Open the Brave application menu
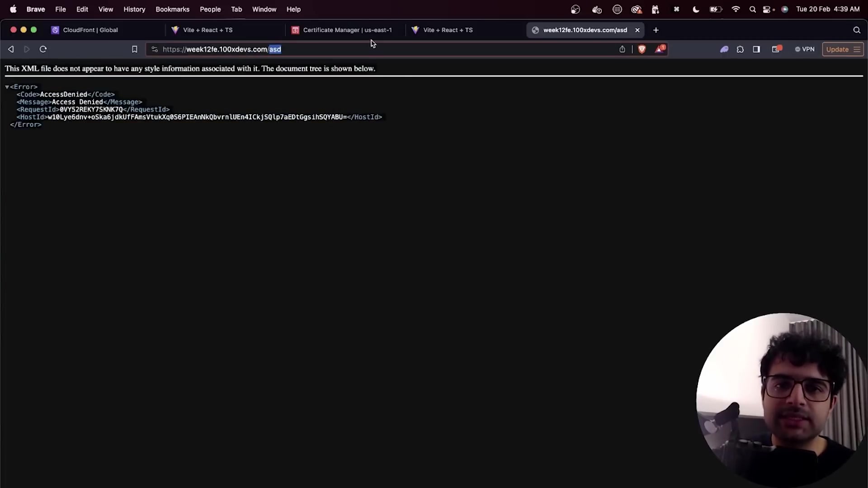Screen dimensions: 868x488 pos(36,9)
